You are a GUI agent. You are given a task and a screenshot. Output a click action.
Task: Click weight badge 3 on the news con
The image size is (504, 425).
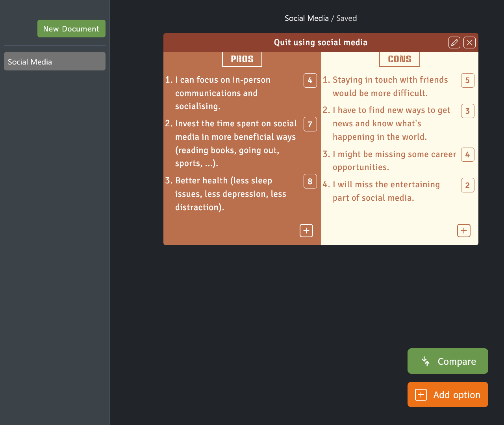467,111
